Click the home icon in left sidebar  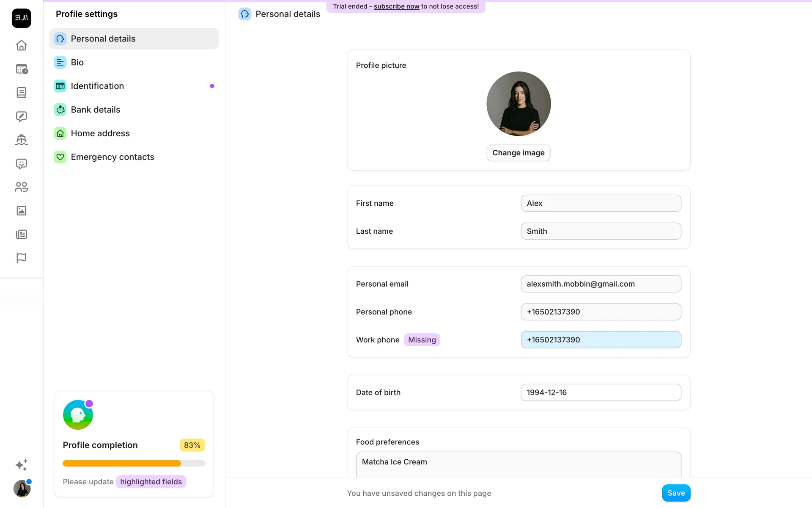point(21,45)
